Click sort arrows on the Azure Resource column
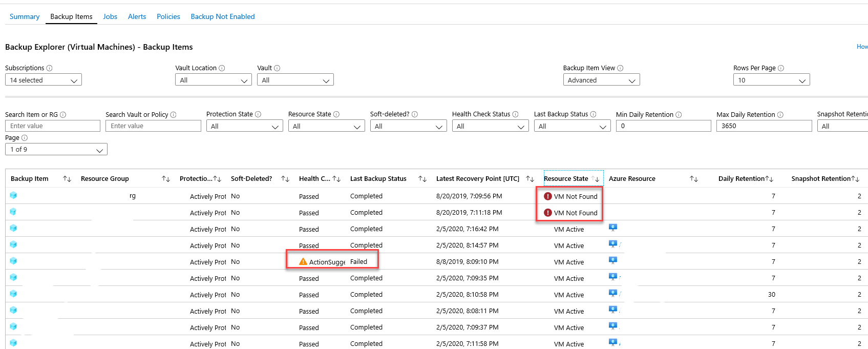Screen dimensions: 868x349 pyautogui.click(x=694, y=179)
